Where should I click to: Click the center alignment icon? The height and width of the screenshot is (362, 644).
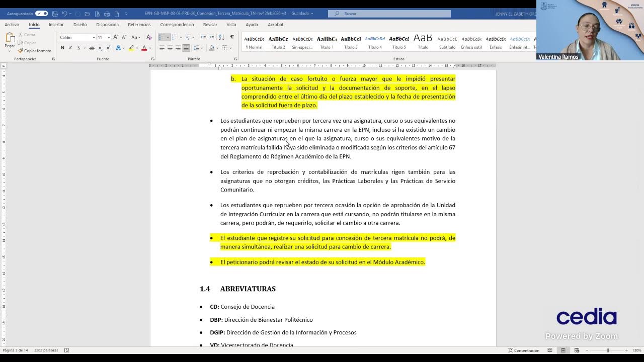[170, 48]
